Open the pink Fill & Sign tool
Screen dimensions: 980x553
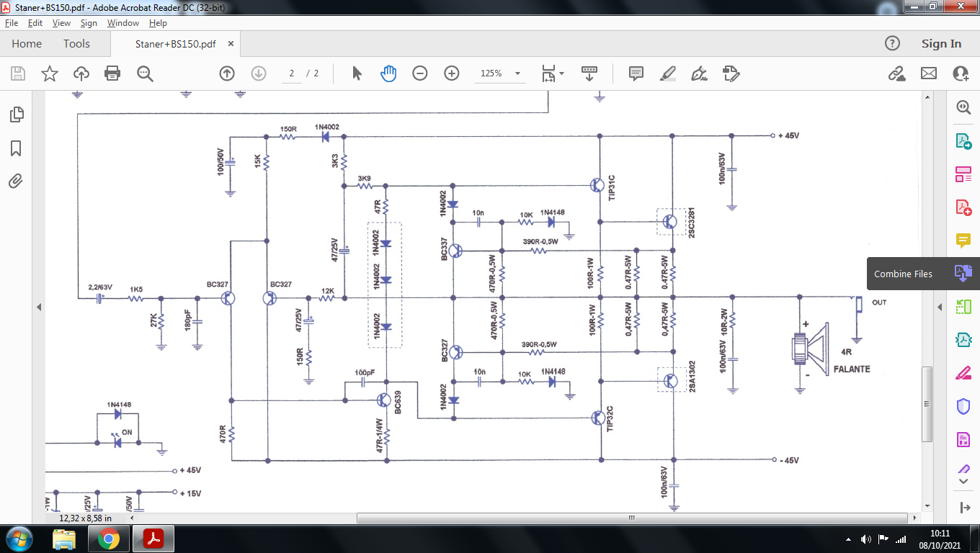pos(963,373)
